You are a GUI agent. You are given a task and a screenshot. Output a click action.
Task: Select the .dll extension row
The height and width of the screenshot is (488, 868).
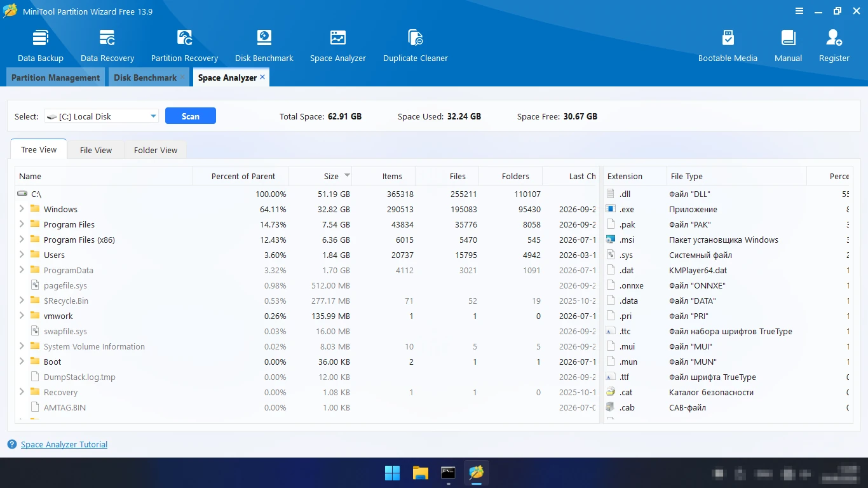tap(728, 194)
